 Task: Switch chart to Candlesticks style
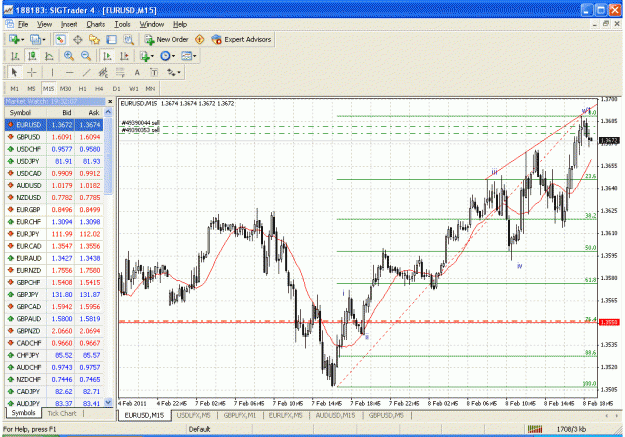tap(32, 56)
